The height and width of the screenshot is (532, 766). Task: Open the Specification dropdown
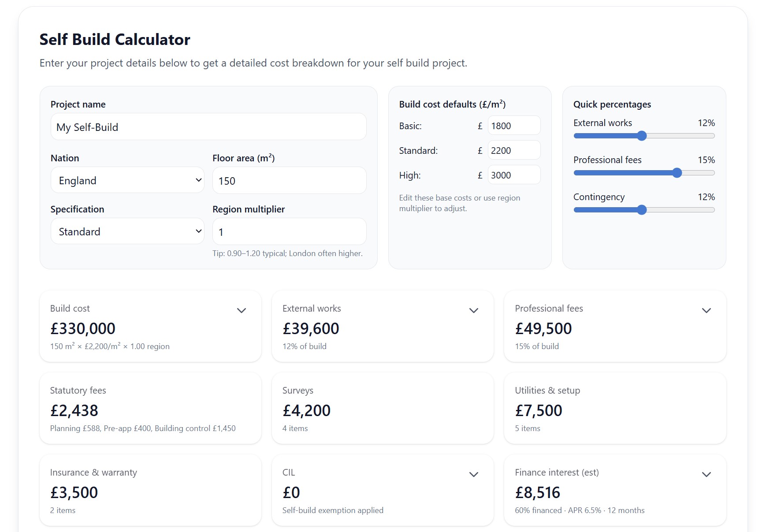tap(127, 231)
